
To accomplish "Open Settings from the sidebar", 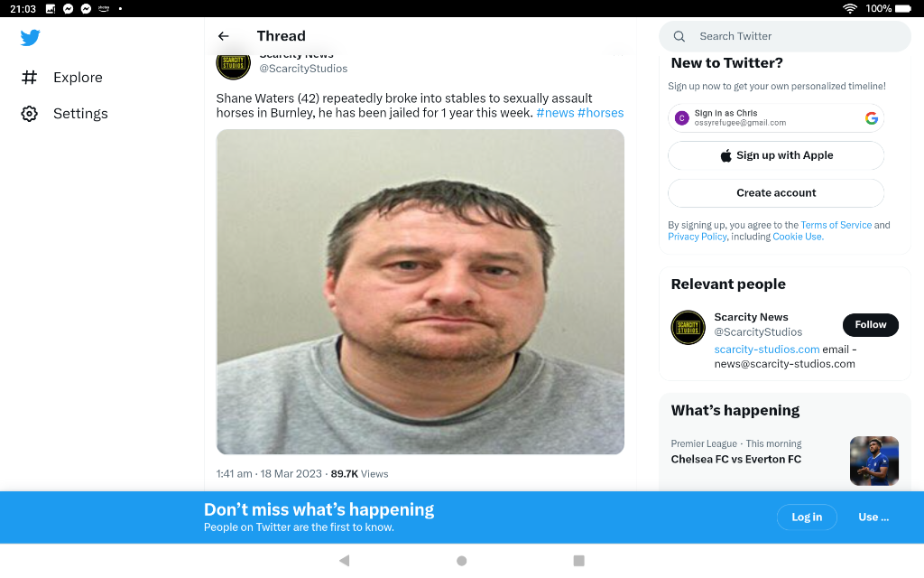I will tap(64, 113).
